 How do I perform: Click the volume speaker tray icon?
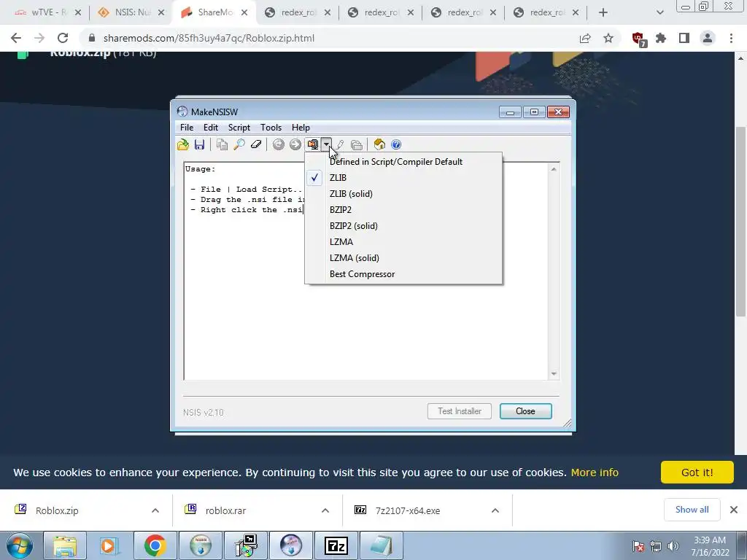pos(673,545)
